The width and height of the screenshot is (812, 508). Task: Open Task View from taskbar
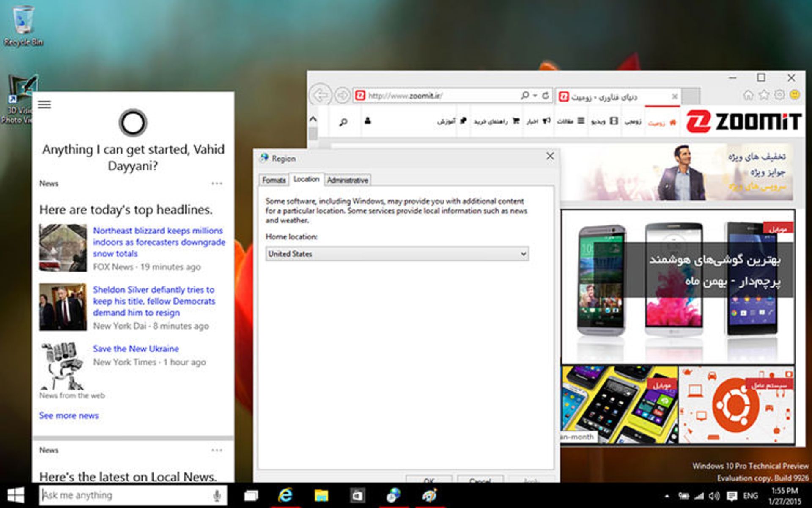tap(251, 495)
